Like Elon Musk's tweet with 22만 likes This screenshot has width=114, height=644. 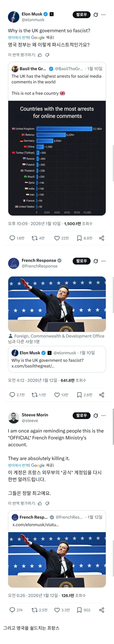[57, 238]
